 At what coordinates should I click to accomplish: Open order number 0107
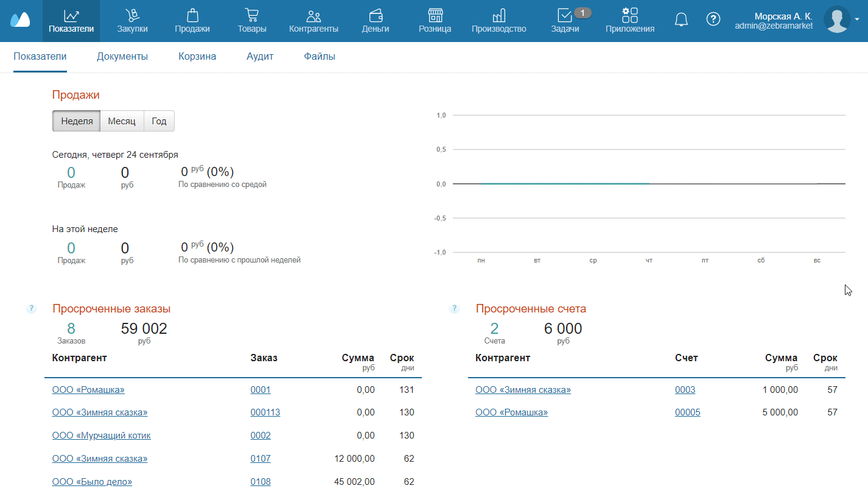click(x=261, y=459)
